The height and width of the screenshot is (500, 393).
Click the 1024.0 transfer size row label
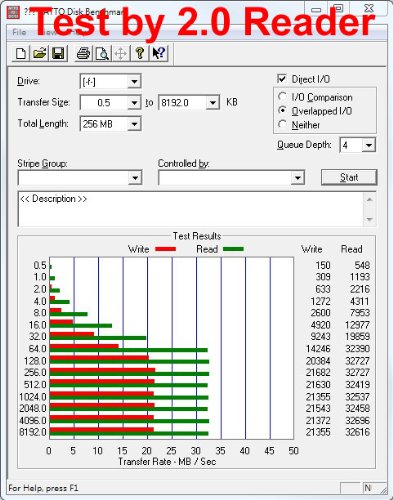pyautogui.click(x=33, y=397)
